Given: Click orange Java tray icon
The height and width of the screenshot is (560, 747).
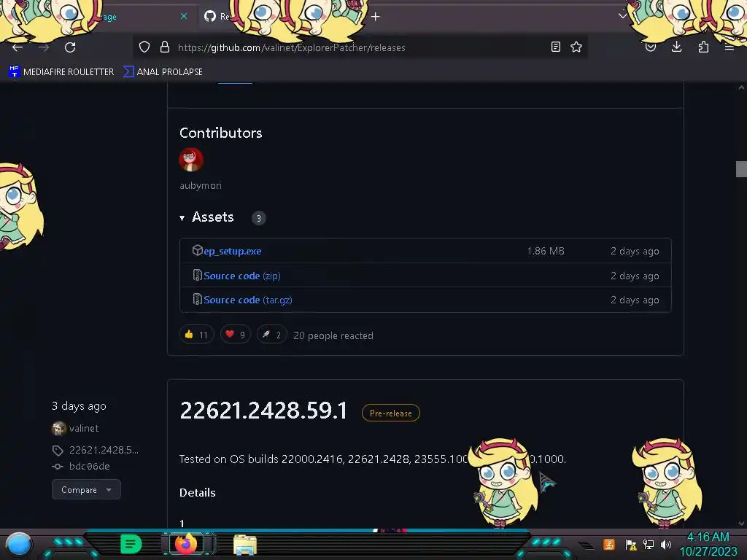Looking at the screenshot, I should [x=609, y=544].
